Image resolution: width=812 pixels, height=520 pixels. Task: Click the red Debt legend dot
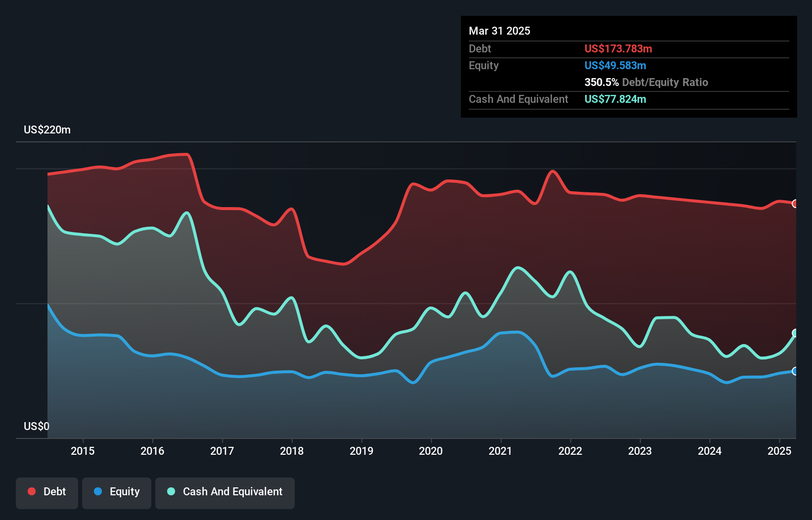click(x=32, y=491)
